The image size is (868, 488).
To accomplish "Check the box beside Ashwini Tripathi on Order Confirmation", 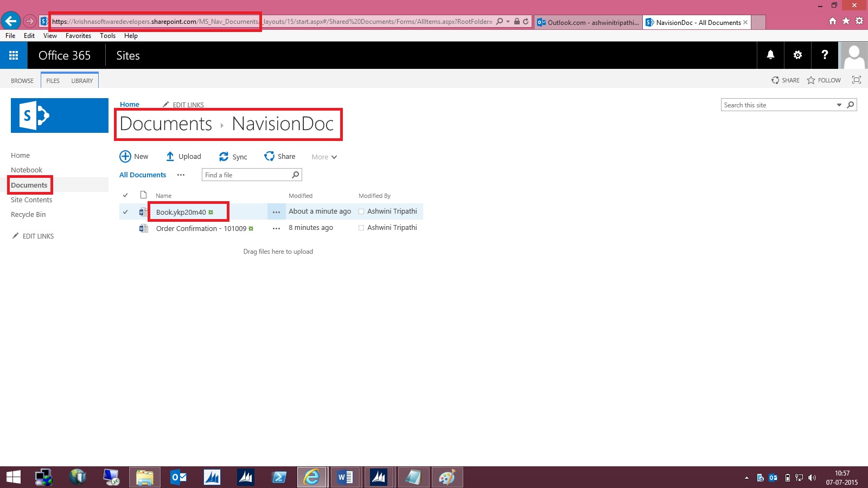I will click(361, 228).
